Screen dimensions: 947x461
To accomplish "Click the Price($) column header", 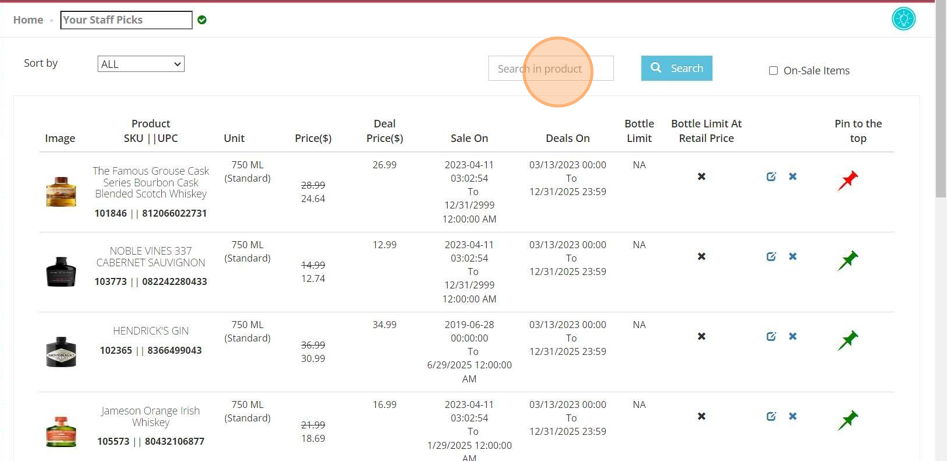I will click(x=313, y=138).
